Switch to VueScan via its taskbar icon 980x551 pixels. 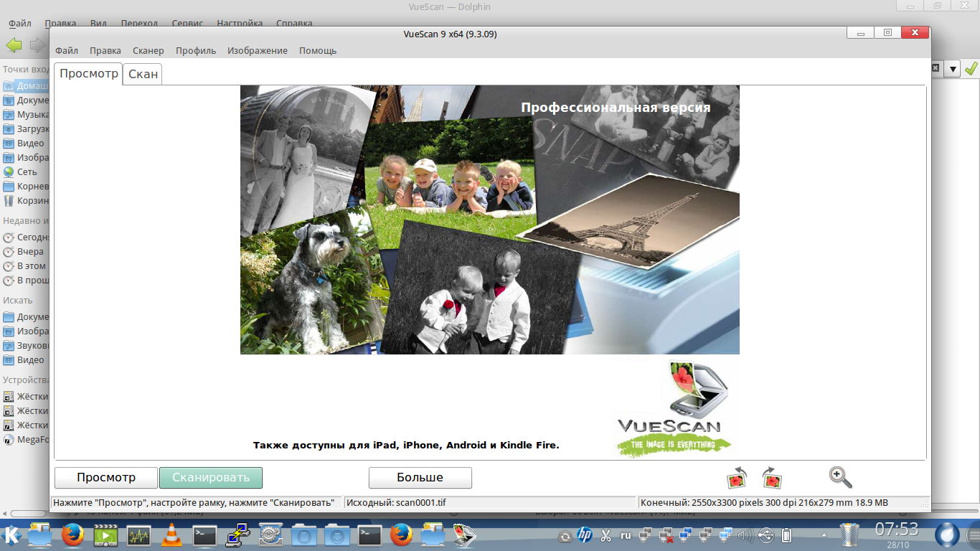click(466, 535)
